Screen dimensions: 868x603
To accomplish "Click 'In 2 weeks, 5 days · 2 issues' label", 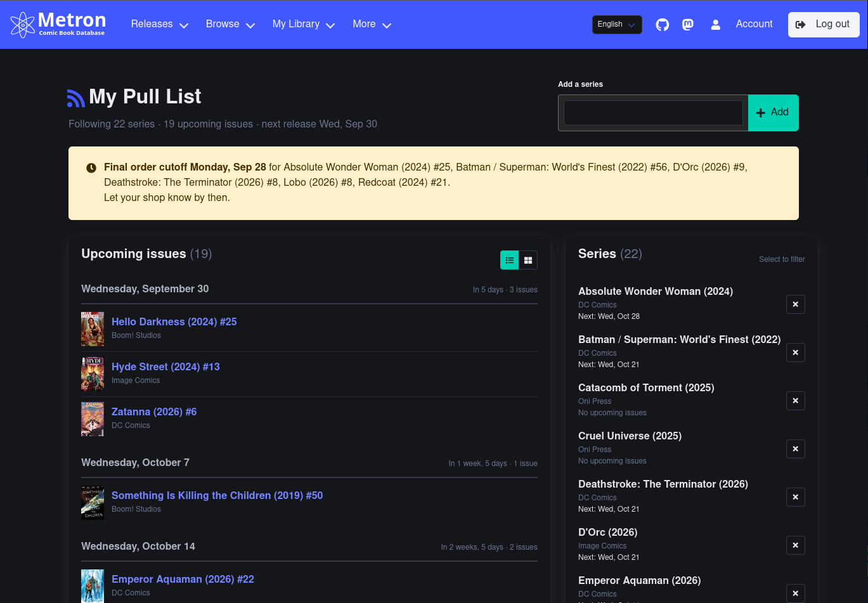I will pyautogui.click(x=489, y=547).
